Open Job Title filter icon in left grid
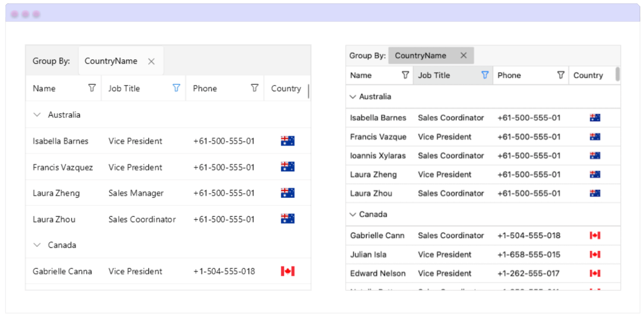 (x=176, y=88)
